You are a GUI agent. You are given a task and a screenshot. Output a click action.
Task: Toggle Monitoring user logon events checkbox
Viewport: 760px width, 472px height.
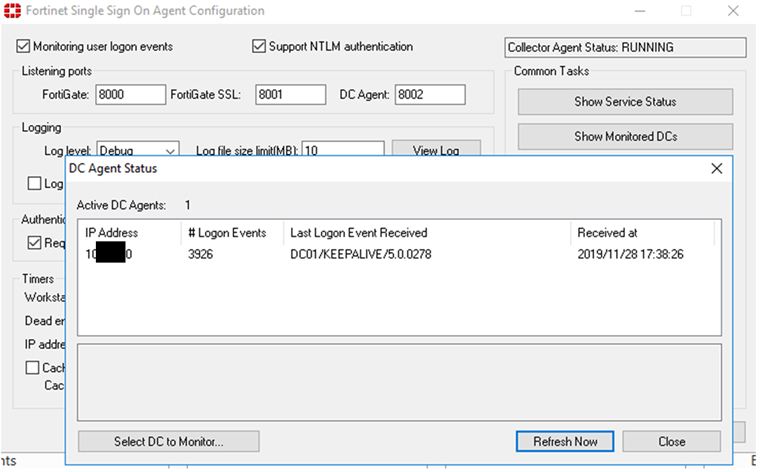click(x=24, y=47)
